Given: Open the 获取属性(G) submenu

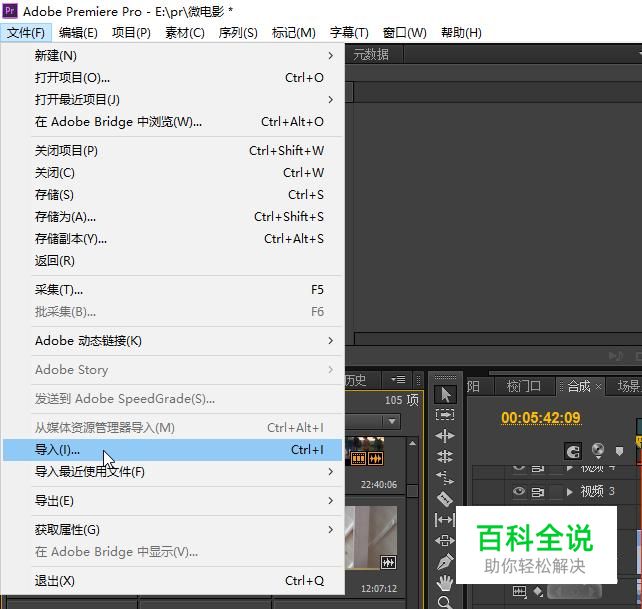Looking at the screenshot, I should click(x=172, y=530).
